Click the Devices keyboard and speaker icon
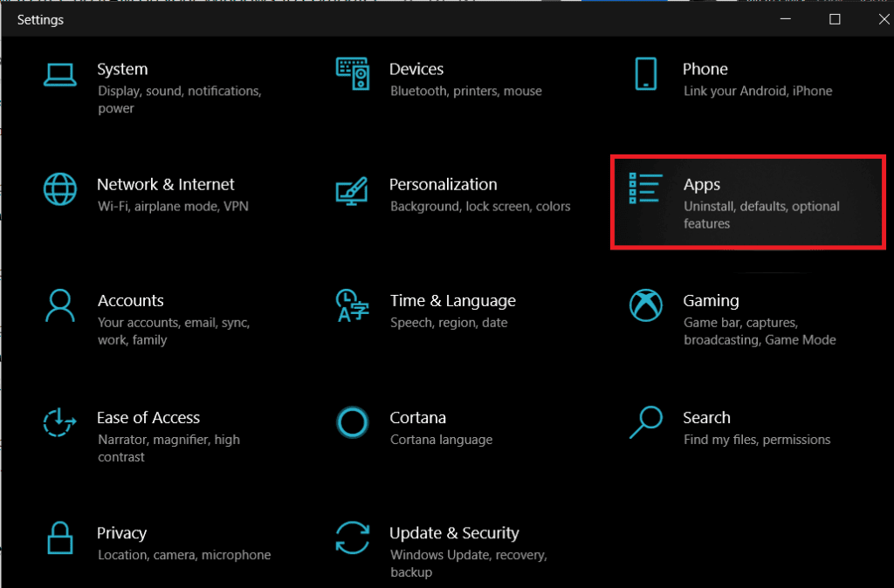894x588 pixels. coord(353,73)
